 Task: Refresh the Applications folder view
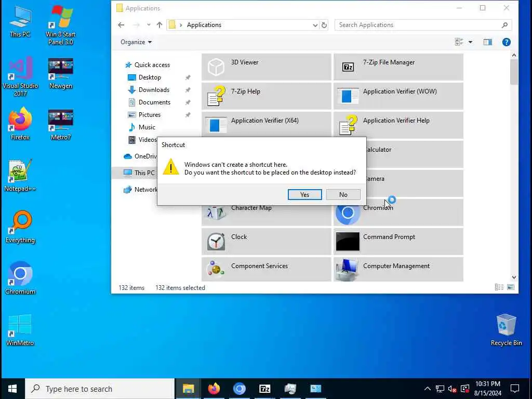[x=324, y=25]
